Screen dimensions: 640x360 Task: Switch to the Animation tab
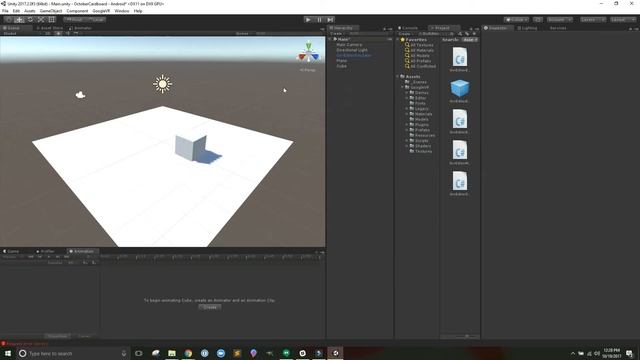point(82,251)
